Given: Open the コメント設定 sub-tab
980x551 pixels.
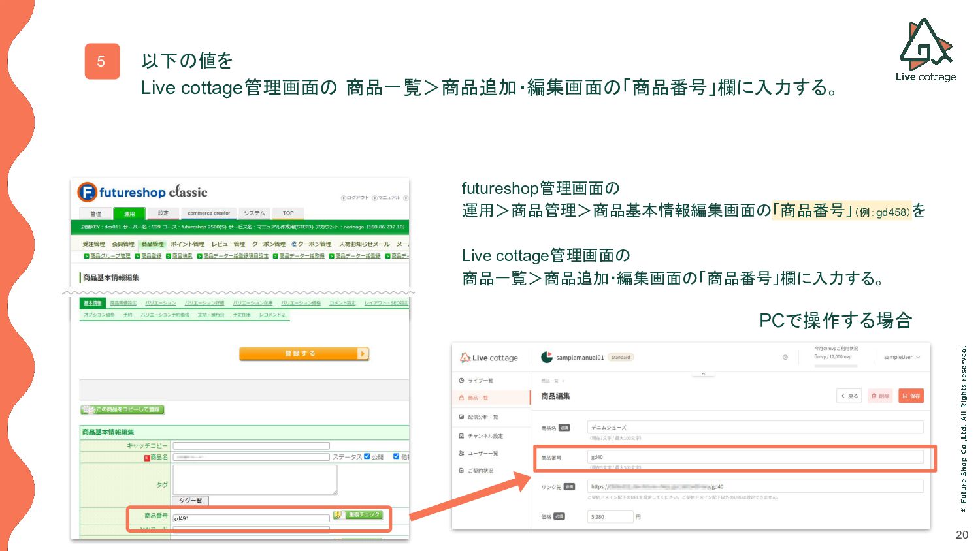Looking at the screenshot, I should click(x=342, y=304).
